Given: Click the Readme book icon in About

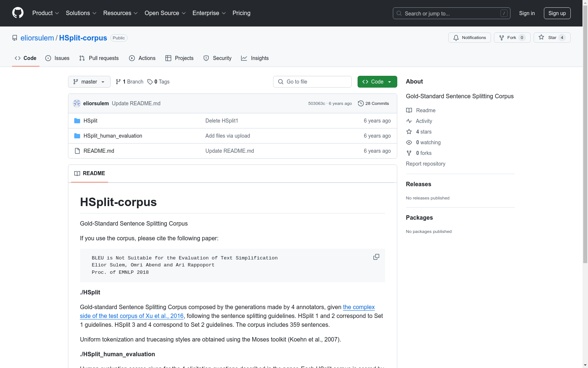Looking at the screenshot, I should pyautogui.click(x=409, y=110).
